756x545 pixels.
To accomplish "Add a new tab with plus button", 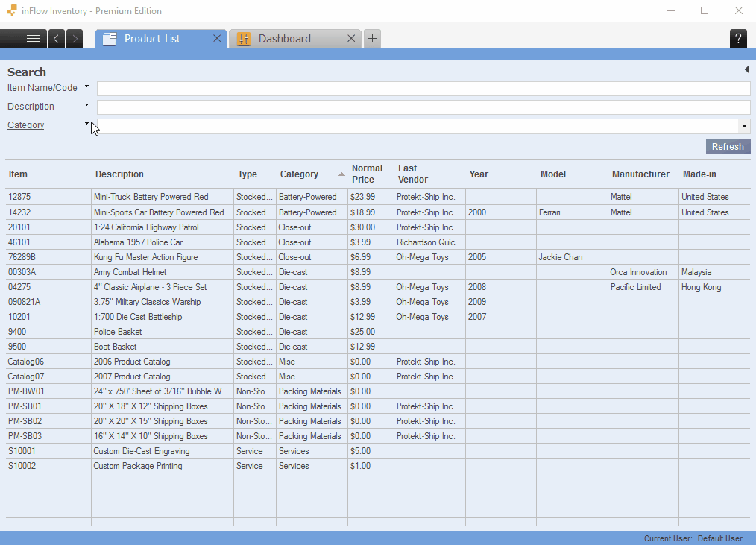I will click(x=373, y=39).
